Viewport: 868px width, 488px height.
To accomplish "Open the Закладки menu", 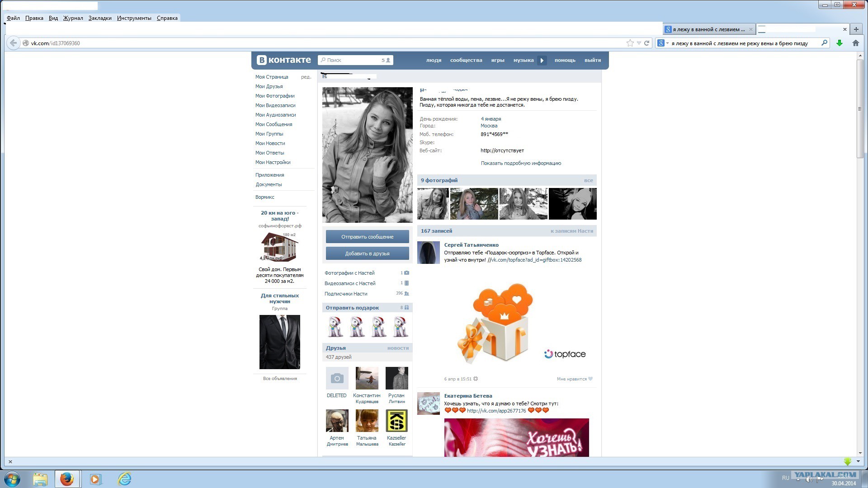I will click(100, 18).
